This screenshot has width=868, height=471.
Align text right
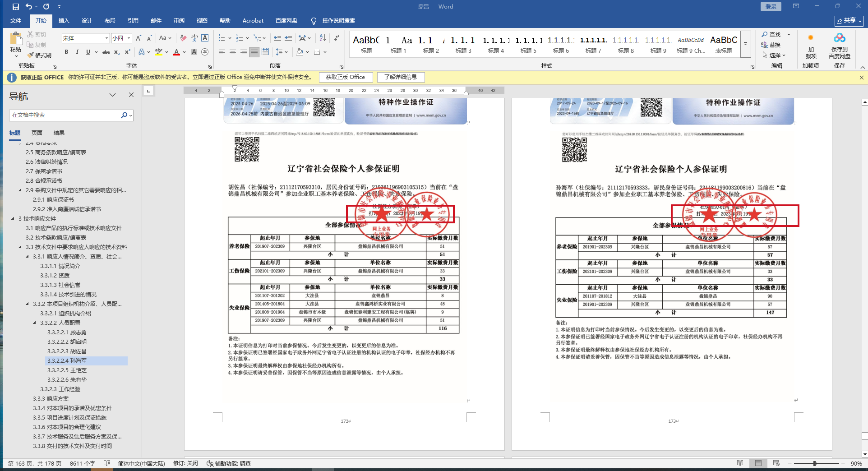click(243, 52)
